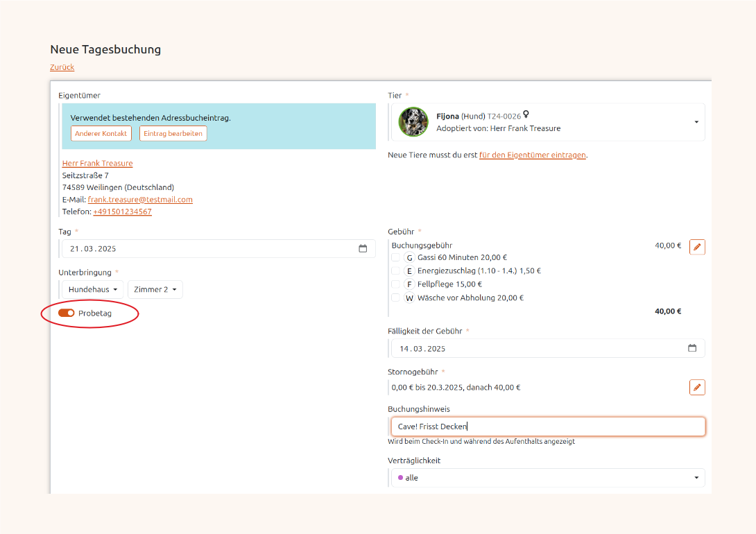Click the E badge for Energiezuschlag
Viewport: 756px width, 534px height.
pyautogui.click(x=409, y=271)
